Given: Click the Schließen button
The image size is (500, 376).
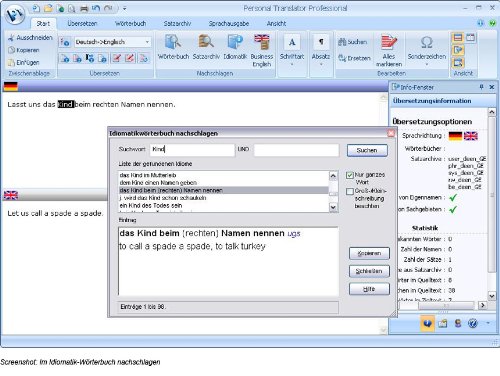Looking at the screenshot, I should (x=369, y=271).
